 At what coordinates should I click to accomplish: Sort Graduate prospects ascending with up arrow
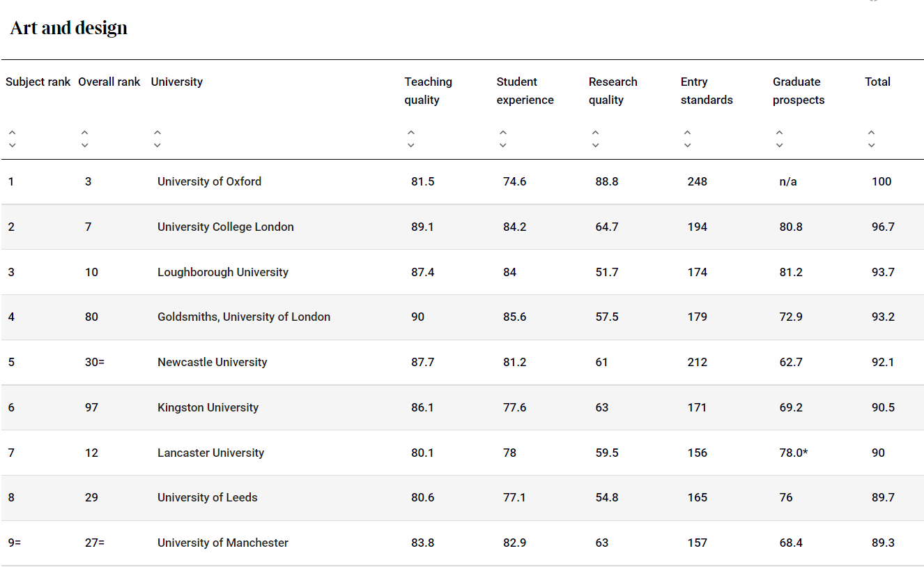(779, 133)
